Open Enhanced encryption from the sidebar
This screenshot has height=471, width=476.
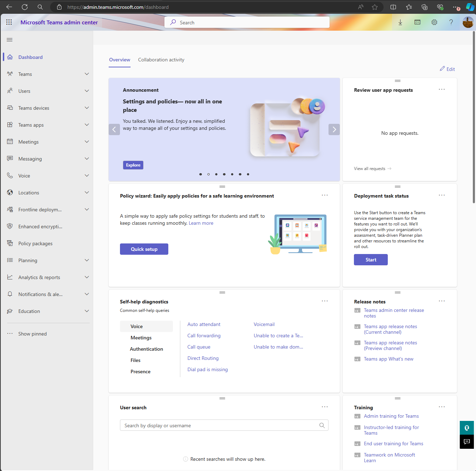(x=10, y=226)
